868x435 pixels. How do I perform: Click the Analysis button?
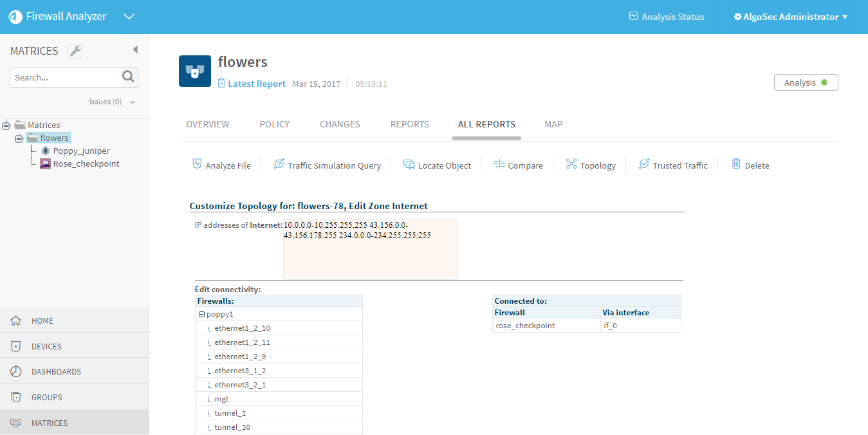coord(806,82)
